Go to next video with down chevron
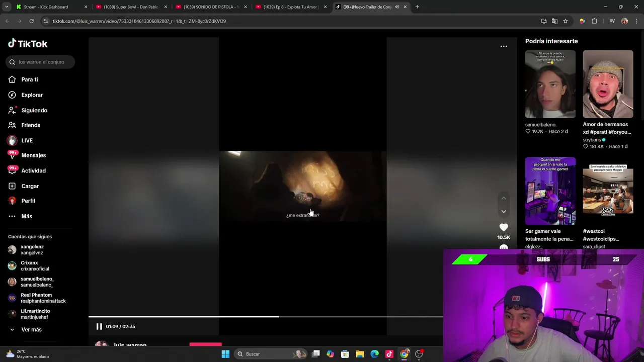The height and width of the screenshot is (362, 644). tap(504, 212)
